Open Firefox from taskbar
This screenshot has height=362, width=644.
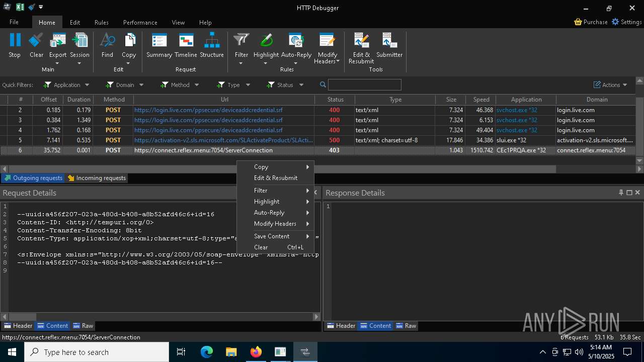(x=256, y=352)
